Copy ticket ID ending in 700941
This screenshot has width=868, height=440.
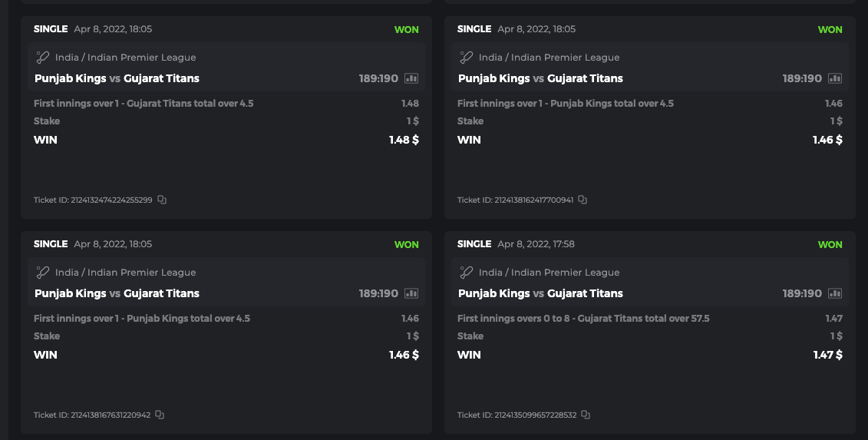coord(583,200)
